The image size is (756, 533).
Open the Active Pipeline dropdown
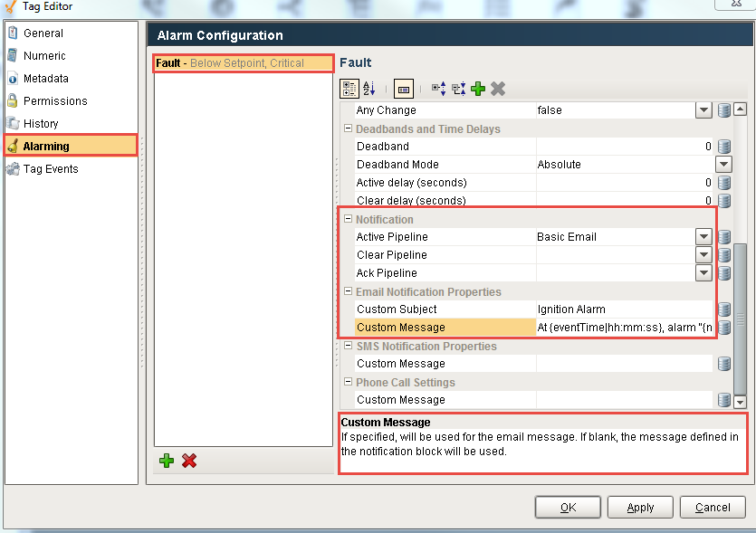703,236
